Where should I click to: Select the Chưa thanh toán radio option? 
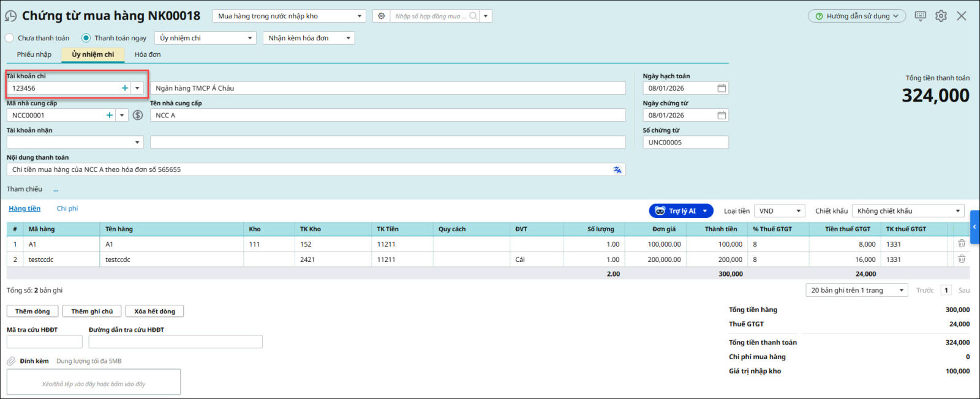coord(10,38)
